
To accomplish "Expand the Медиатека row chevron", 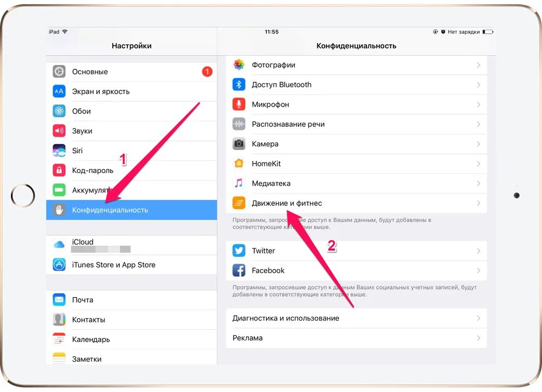I will tap(479, 184).
